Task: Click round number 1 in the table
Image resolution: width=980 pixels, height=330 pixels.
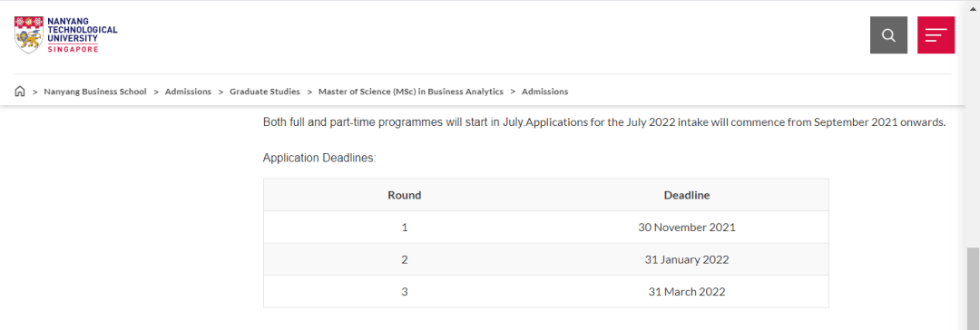Action: 405,228
